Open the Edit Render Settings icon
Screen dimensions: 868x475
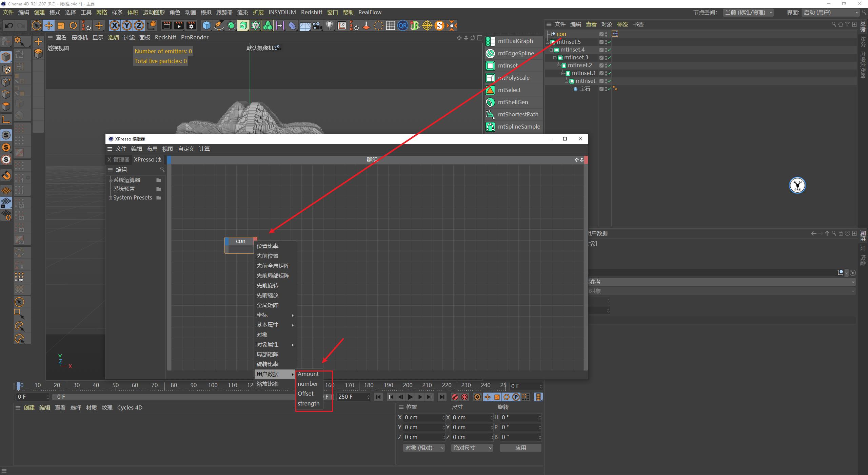tap(191, 25)
